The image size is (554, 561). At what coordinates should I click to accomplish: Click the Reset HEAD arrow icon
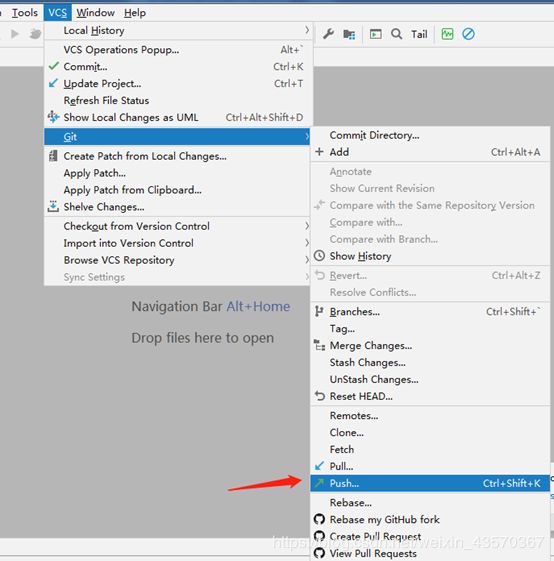[x=319, y=396]
